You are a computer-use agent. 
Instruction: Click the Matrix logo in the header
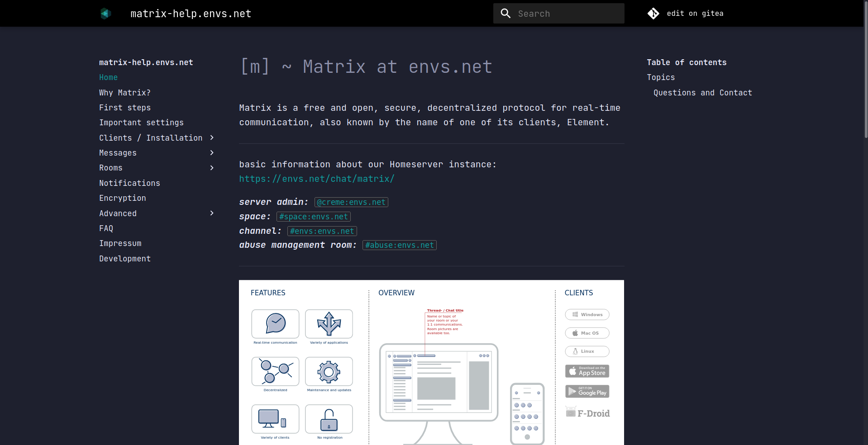click(105, 13)
